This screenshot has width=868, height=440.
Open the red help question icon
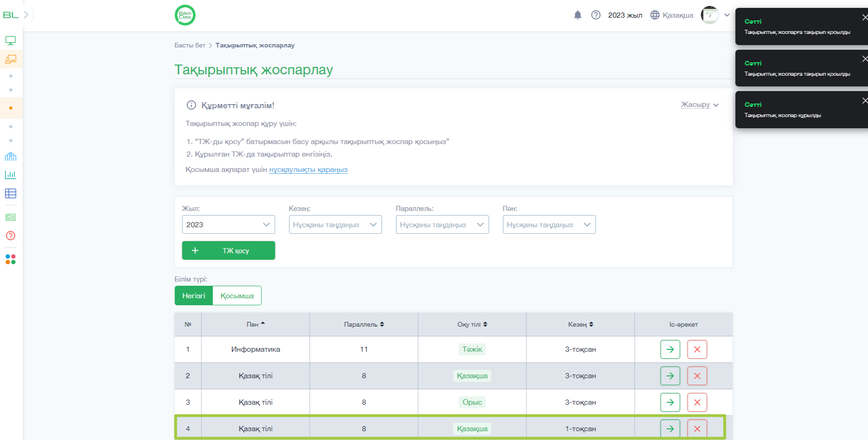(x=11, y=236)
